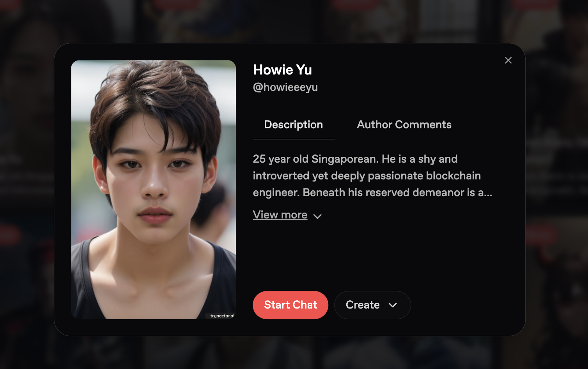Viewport: 588px width, 369px height.
Task: Click the Howie Yu name heading
Action: click(282, 70)
